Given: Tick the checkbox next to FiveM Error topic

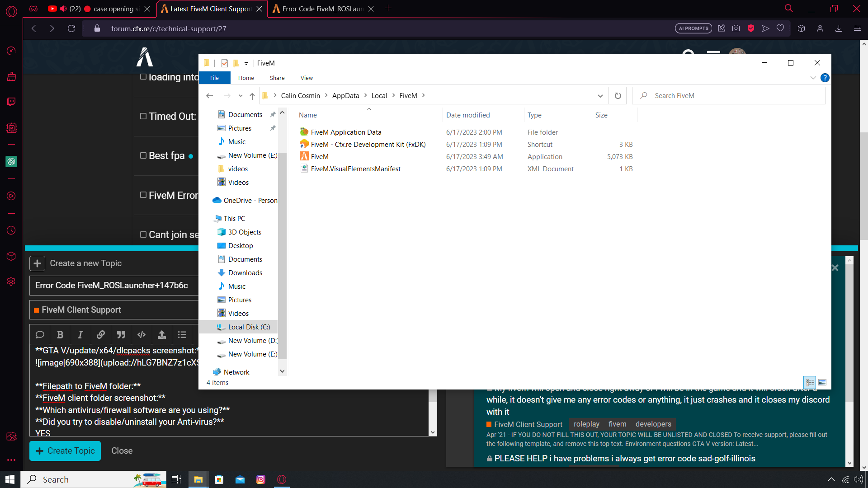Looking at the screenshot, I should coord(143,195).
